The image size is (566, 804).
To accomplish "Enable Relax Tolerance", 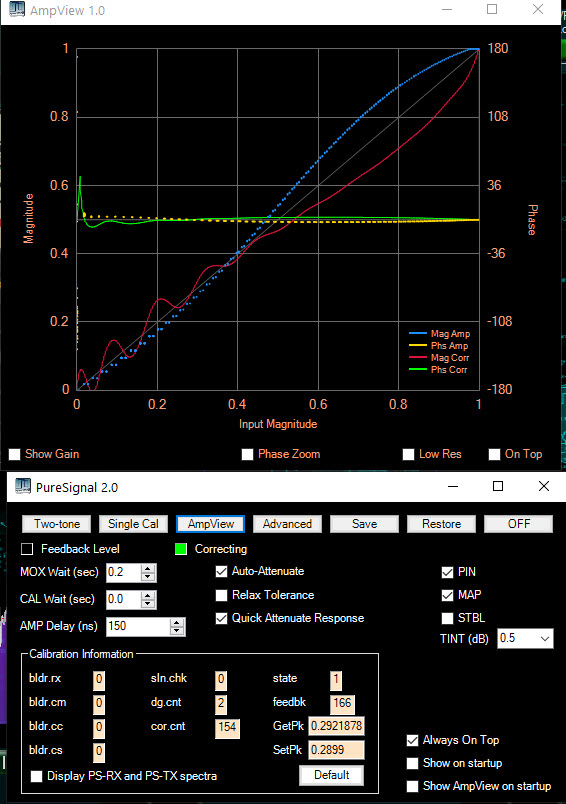I will 221,595.
